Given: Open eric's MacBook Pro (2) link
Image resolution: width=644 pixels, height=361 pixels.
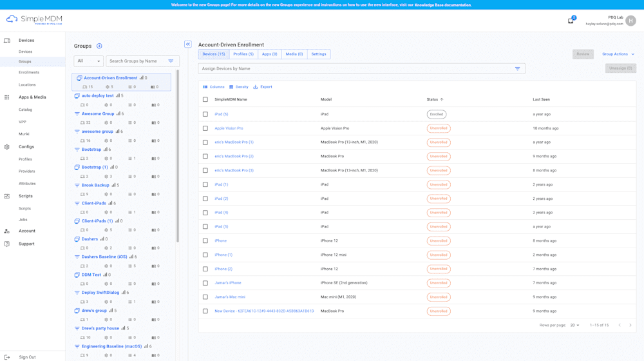Looking at the screenshot, I should coord(234,156).
